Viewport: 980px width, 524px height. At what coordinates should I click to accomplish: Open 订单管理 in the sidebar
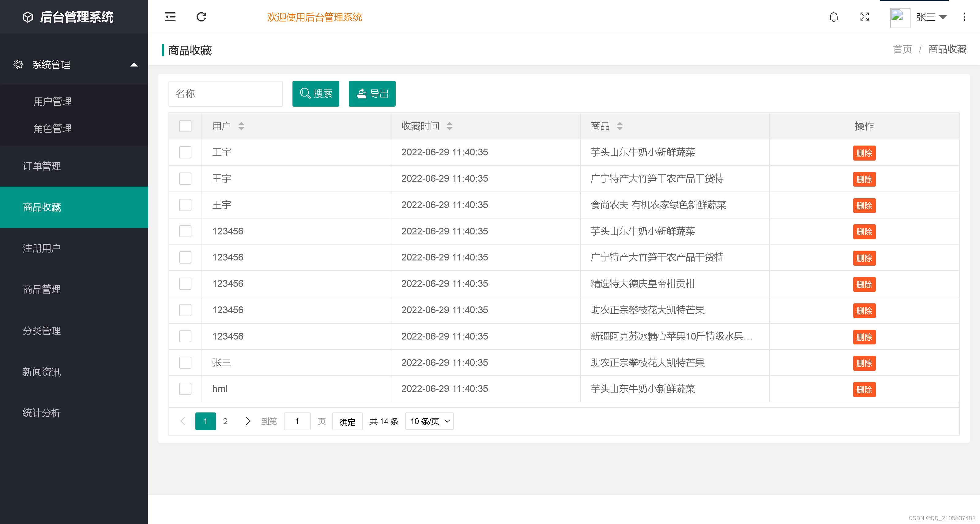(74, 166)
